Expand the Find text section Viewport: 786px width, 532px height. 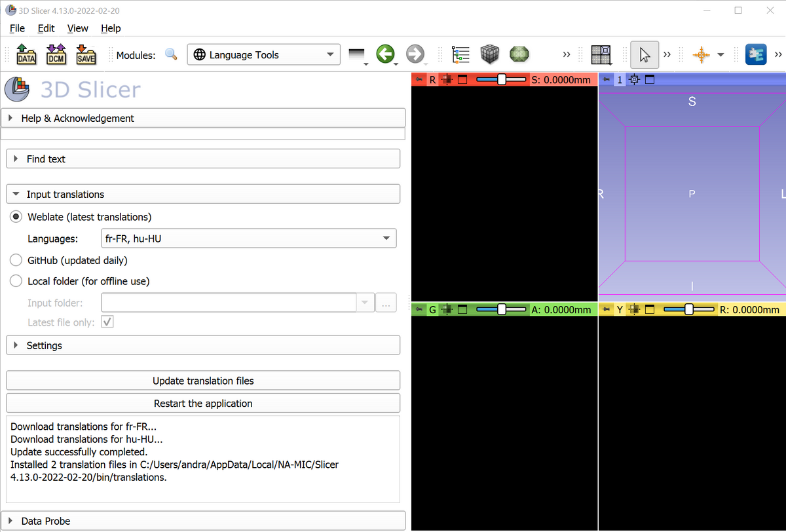coord(203,159)
